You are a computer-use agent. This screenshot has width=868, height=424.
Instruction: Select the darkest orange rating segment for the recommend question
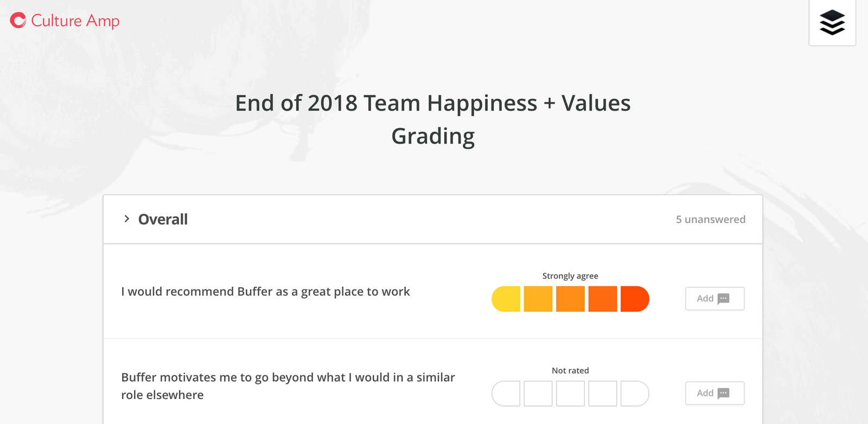point(634,299)
